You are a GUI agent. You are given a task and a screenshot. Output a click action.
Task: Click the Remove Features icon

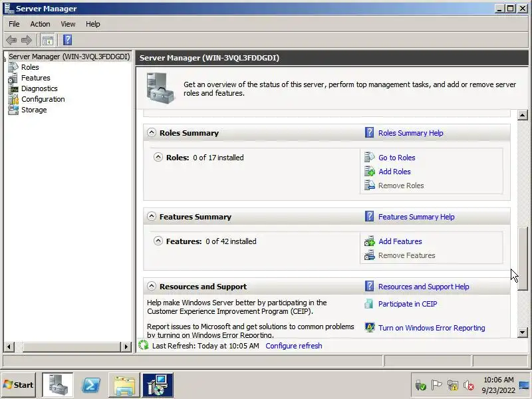(x=369, y=255)
